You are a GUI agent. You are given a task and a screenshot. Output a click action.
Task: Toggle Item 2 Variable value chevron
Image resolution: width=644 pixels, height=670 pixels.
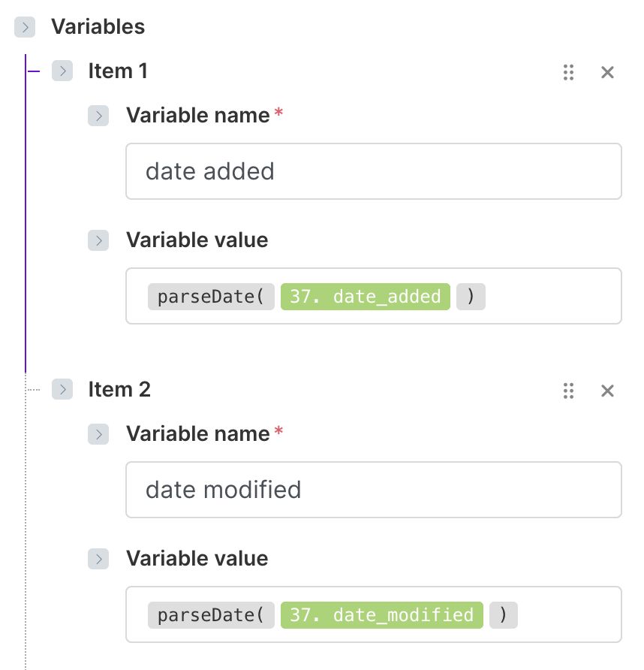pos(98,559)
